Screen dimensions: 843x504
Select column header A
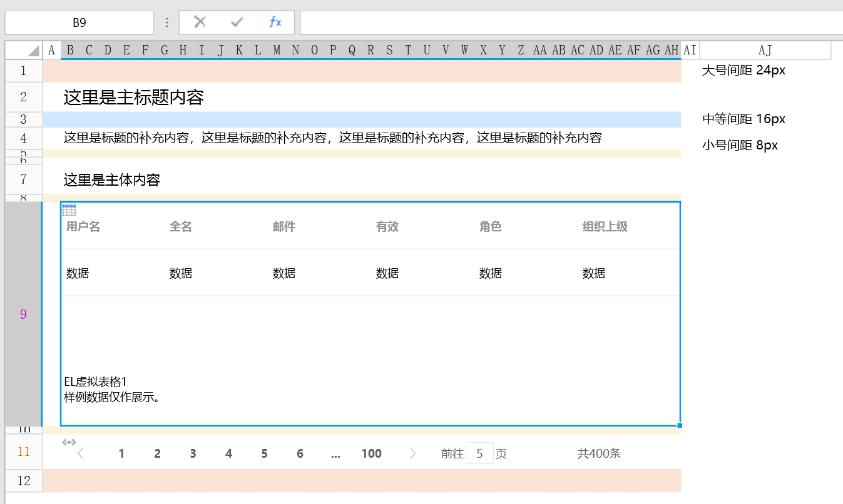51,50
